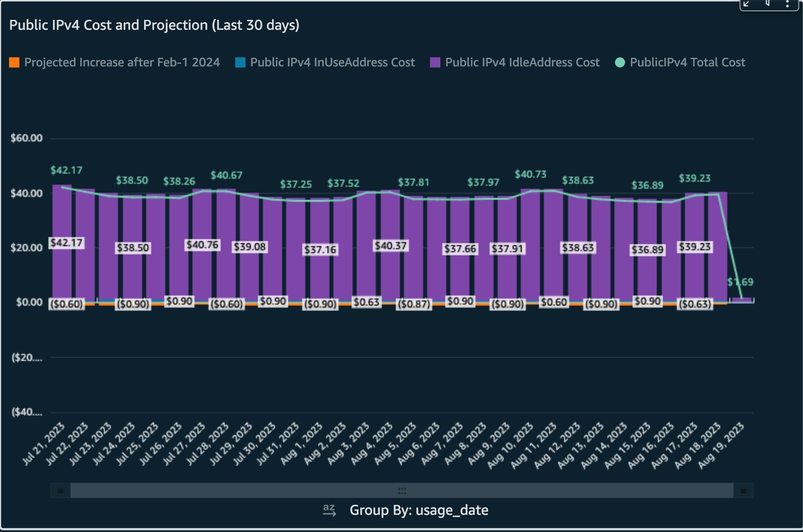Click the chart title Public IPv4 Cost and Projection
The image size is (803, 532).
pos(154,25)
